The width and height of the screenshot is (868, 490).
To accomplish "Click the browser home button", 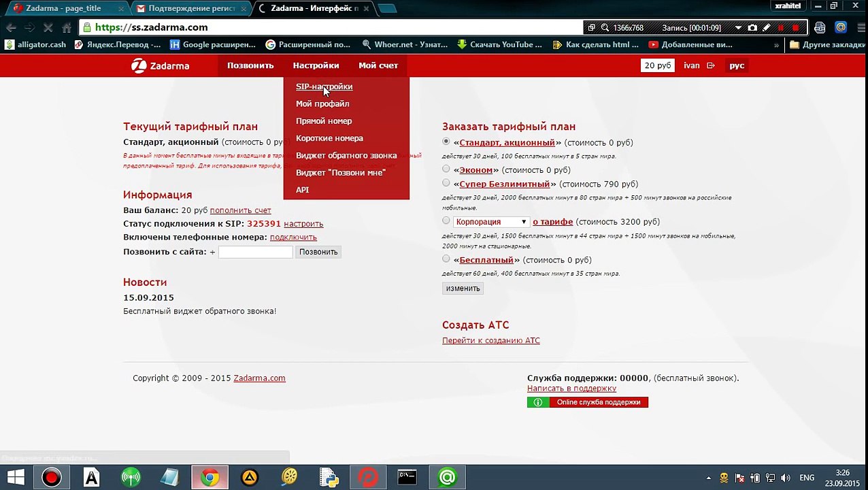I will coord(67,28).
